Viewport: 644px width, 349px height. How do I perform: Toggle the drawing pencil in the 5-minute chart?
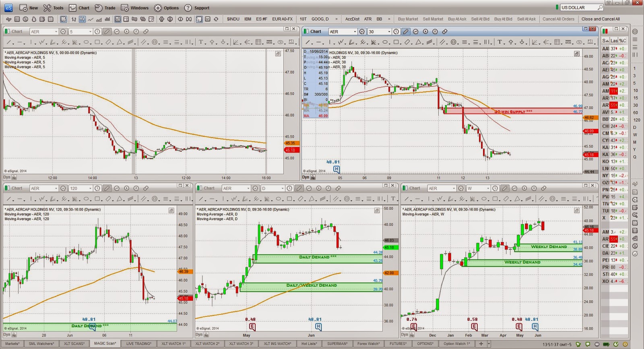tap(107, 31)
